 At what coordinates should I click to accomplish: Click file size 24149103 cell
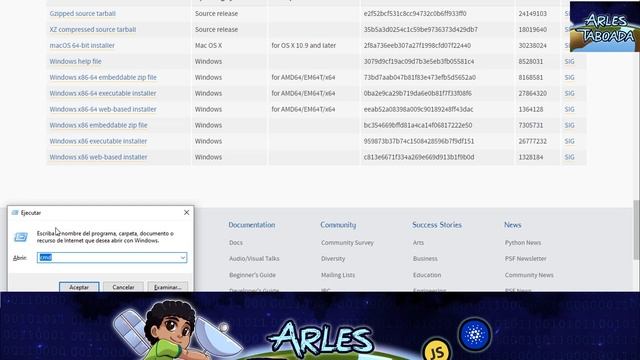click(x=532, y=13)
